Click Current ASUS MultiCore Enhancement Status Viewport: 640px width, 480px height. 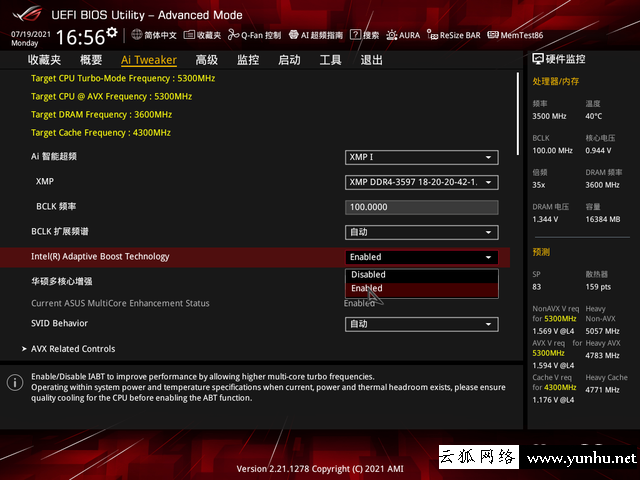coord(120,303)
